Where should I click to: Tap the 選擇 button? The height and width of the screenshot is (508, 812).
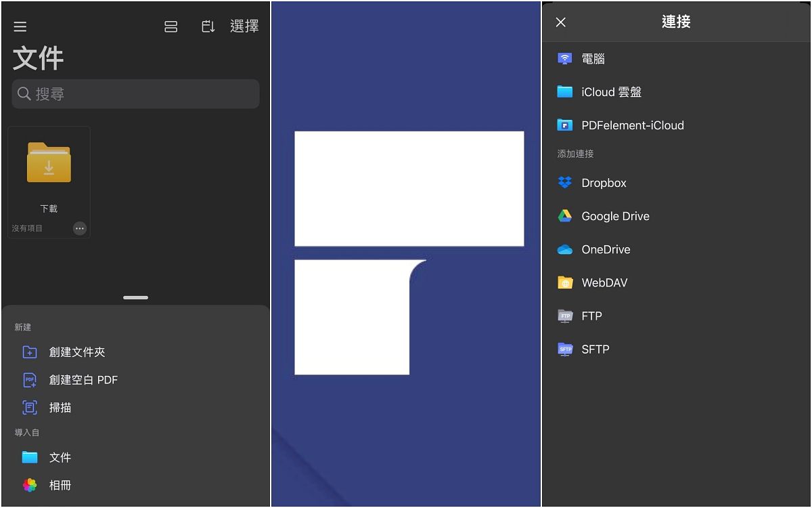[244, 26]
